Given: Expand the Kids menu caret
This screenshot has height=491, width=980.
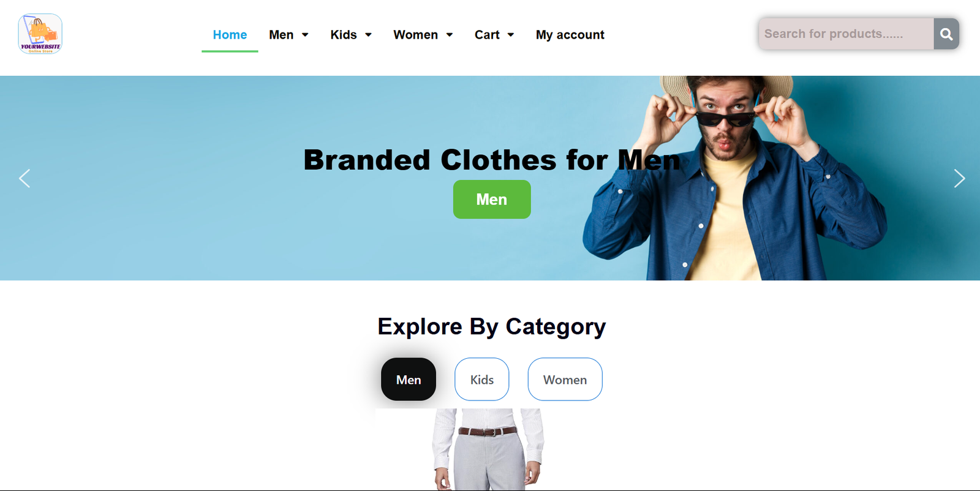Looking at the screenshot, I should pos(368,35).
